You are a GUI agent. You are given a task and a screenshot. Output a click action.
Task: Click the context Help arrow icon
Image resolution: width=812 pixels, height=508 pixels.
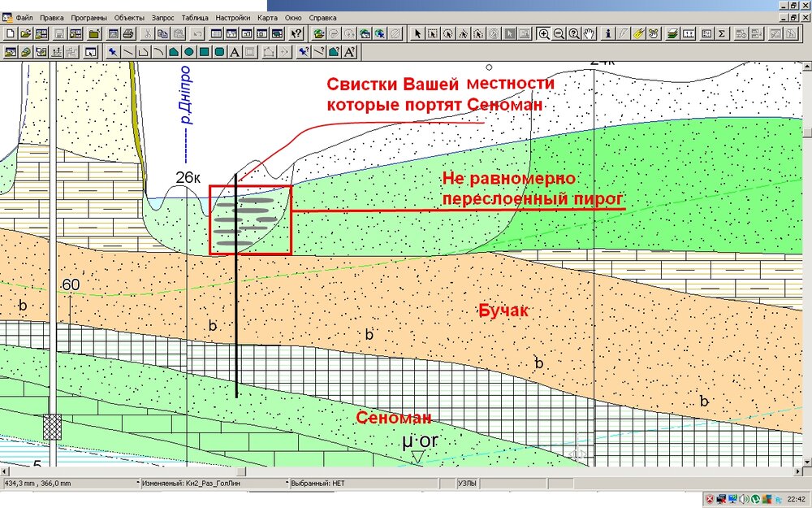tap(296, 34)
